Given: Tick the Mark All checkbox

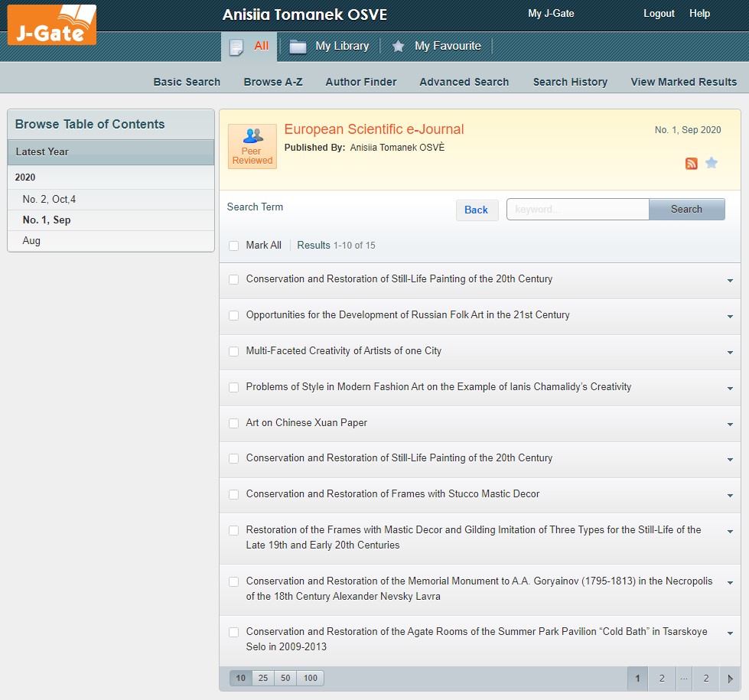Looking at the screenshot, I should coord(233,246).
